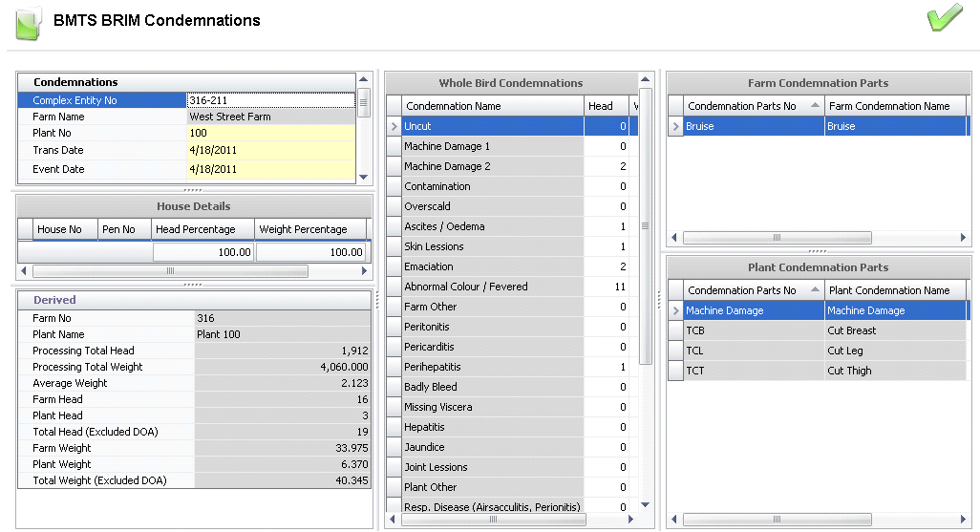Select row header beside Contamination
Image resolution: width=980 pixels, height=532 pixels.
(394, 186)
